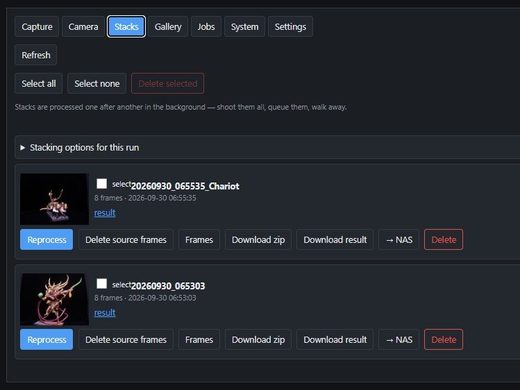View Frames of the Chariot stack
This screenshot has height=390, width=520.
tap(199, 240)
